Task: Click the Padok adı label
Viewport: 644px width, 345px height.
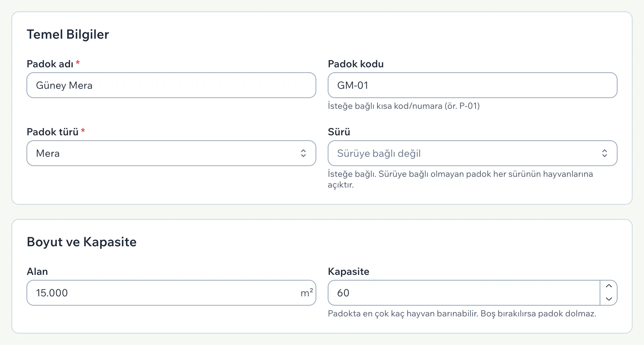Action: coord(50,64)
